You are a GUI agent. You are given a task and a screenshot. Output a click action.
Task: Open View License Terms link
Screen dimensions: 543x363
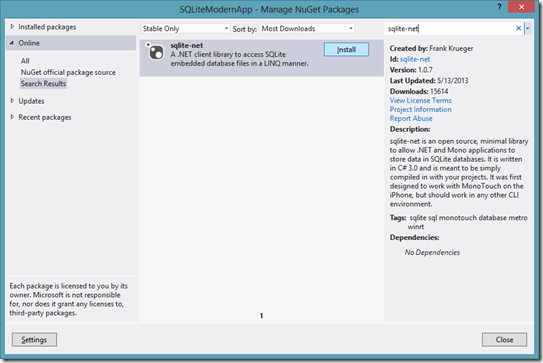click(x=420, y=100)
